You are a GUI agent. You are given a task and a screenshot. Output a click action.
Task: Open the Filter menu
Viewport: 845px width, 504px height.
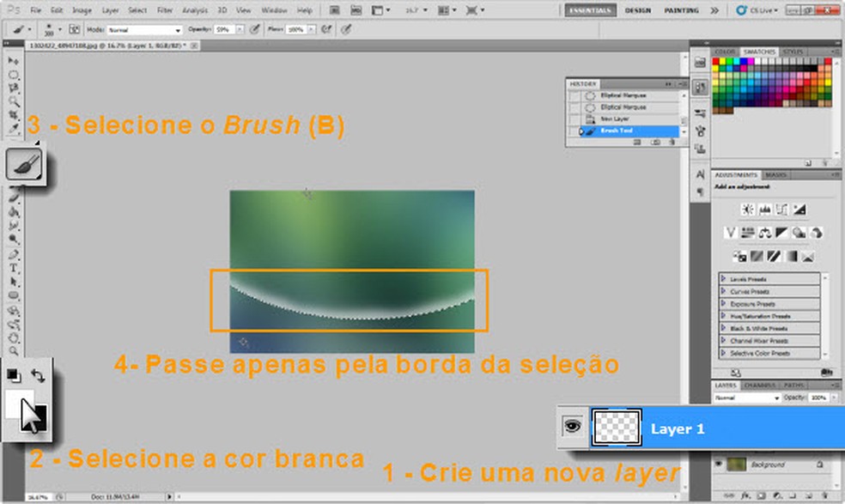click(164, 10)
